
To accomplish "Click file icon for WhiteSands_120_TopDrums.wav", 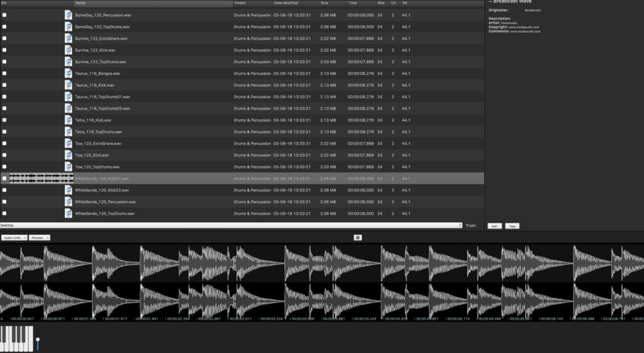I will click(68, 214).
